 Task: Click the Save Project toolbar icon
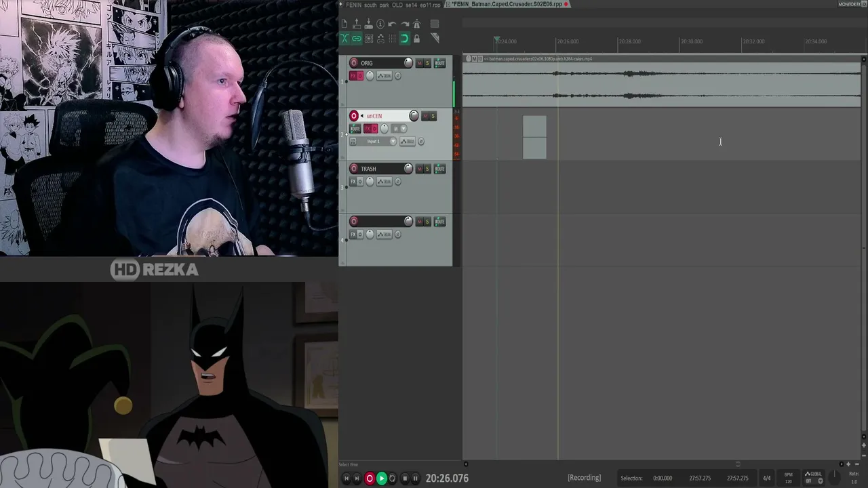click(x=369, y=24)
